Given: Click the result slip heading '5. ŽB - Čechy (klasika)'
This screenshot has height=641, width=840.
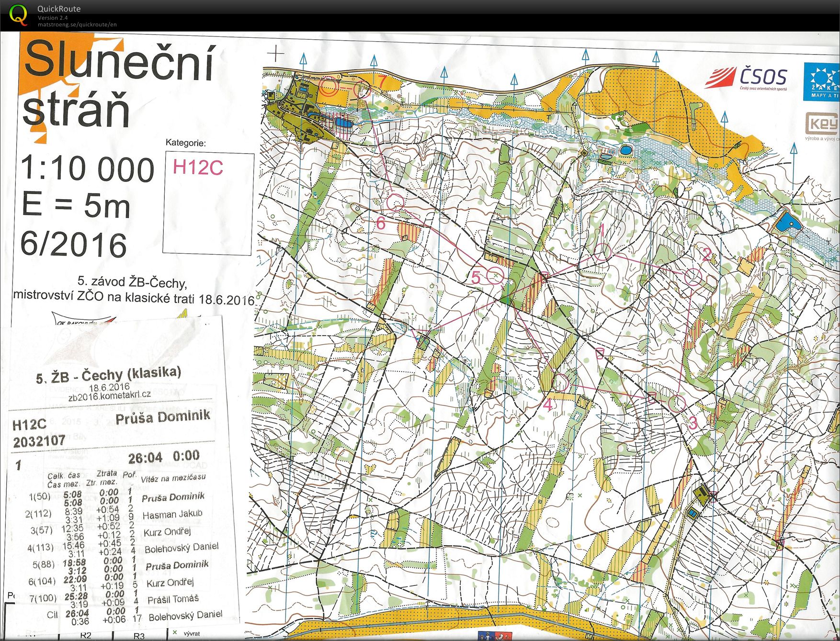Looking at the screenshot, I should [108, 374].
